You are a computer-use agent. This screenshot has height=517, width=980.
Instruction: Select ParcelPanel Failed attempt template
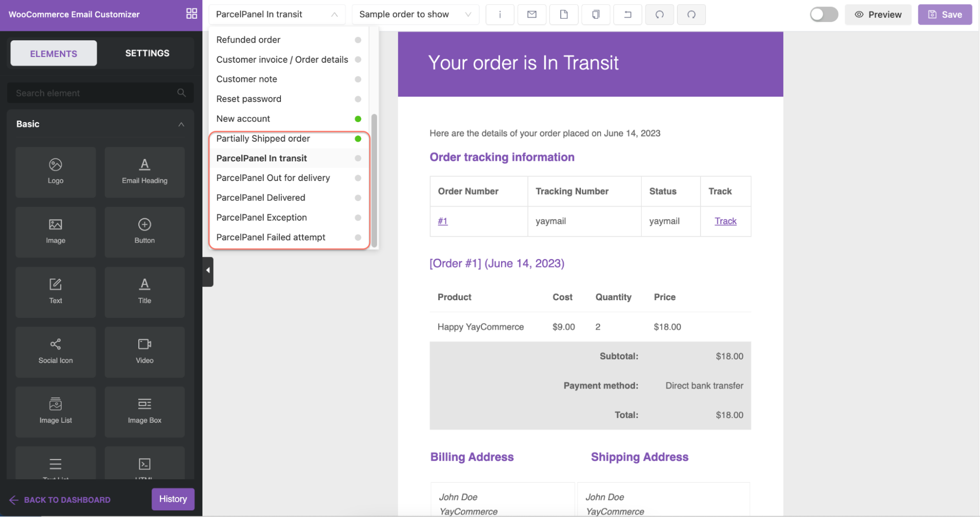click(289, 237)
